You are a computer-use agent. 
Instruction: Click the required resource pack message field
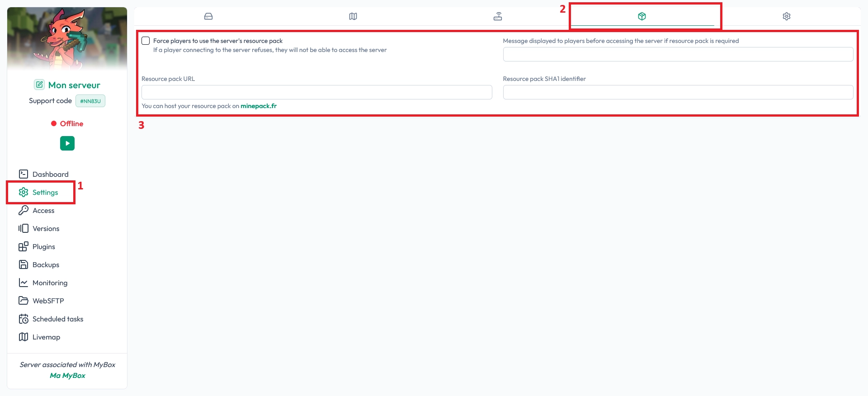pyautogui.click(x=678, y=54)
